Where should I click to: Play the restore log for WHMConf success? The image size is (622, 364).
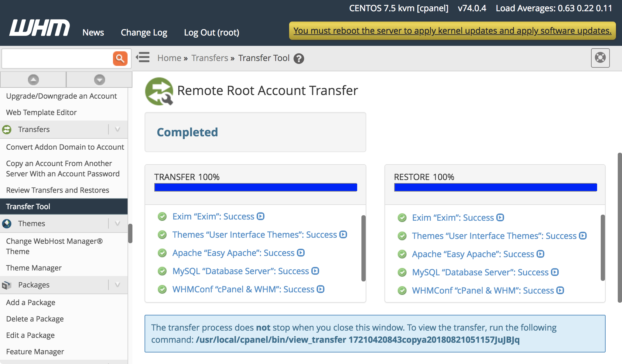tap(559, 290)
